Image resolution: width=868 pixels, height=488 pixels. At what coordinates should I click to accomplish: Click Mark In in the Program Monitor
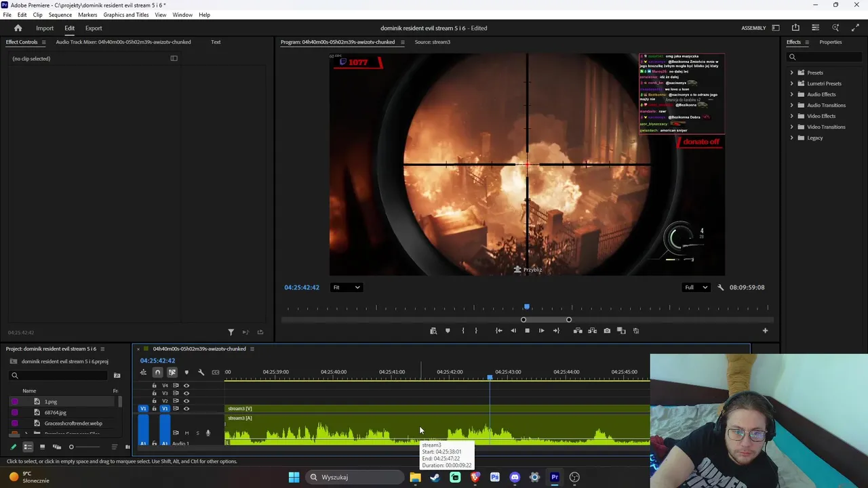click(463, 331)
